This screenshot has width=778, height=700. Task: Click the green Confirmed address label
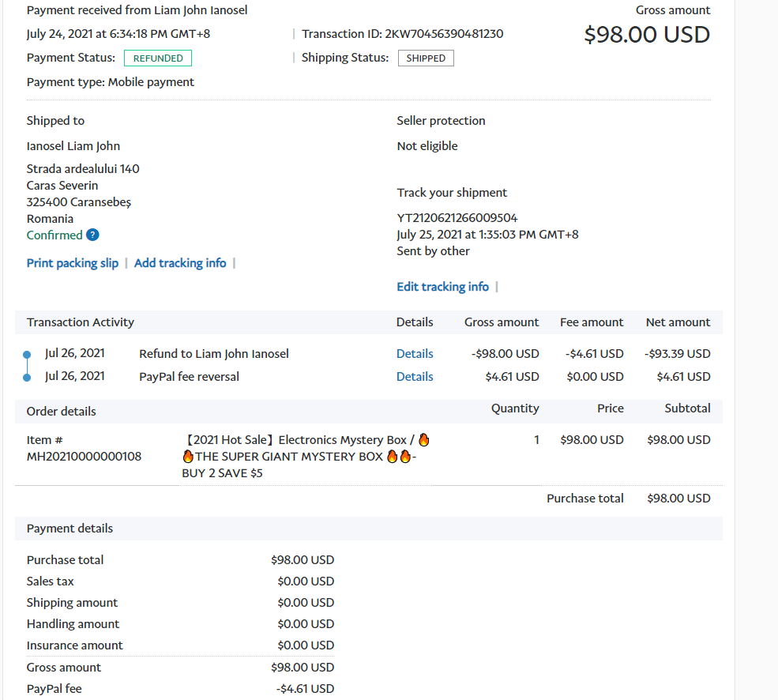(54, 235)
